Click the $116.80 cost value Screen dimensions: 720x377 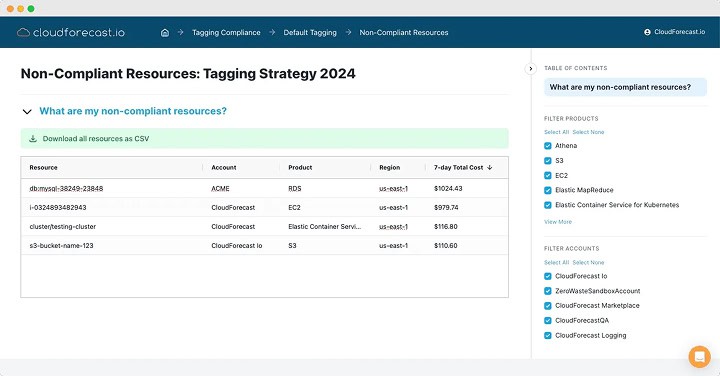[x=445, y=227]
